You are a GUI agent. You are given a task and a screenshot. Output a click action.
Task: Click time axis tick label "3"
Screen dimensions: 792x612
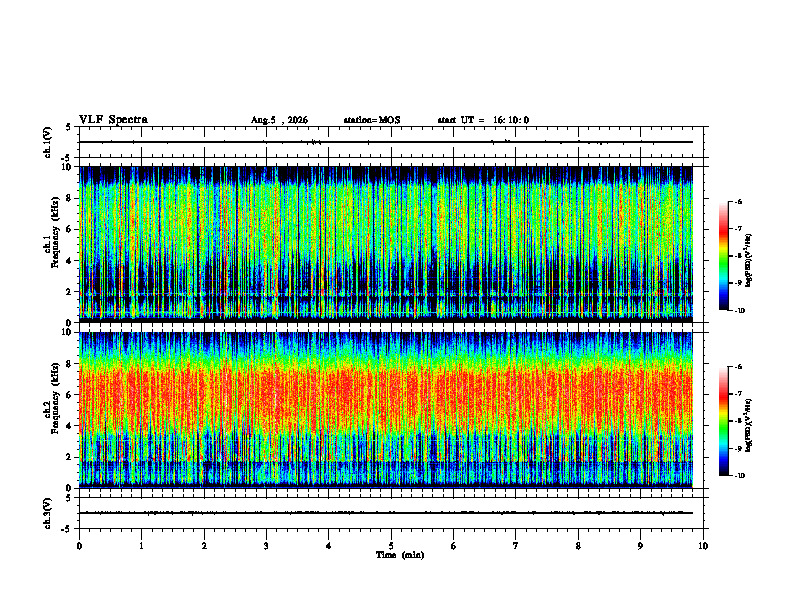pos(266,546)
